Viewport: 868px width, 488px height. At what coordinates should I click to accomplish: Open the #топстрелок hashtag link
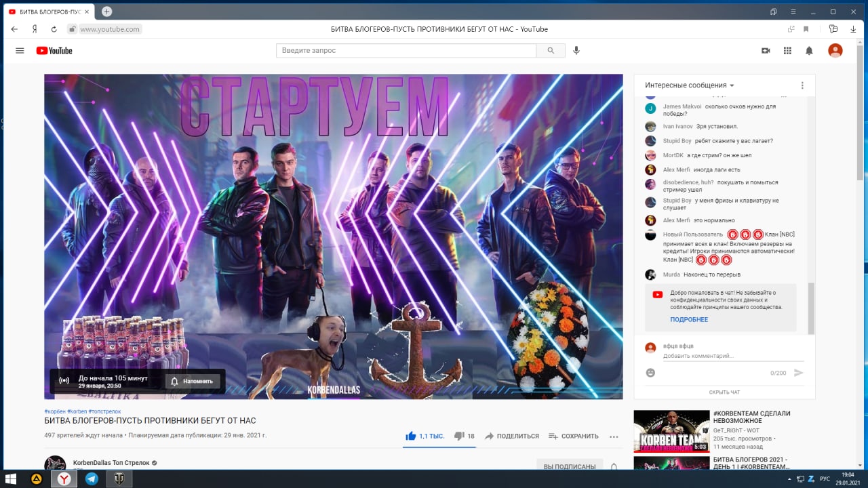[x=104, y=411]
